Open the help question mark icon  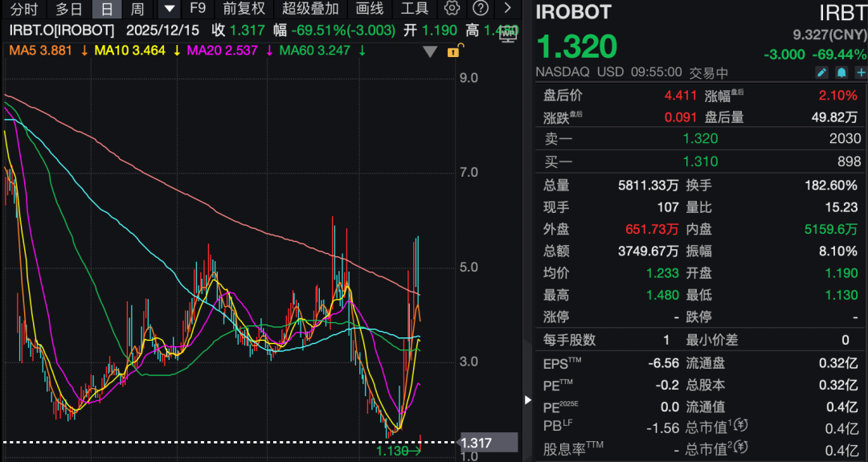[481, 8]
